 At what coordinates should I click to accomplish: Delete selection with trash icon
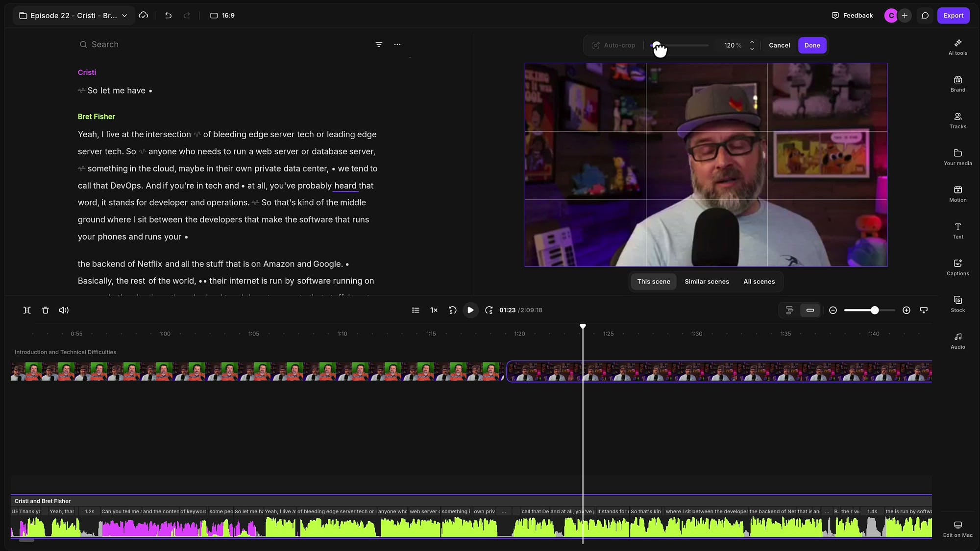tap(45, 310)
